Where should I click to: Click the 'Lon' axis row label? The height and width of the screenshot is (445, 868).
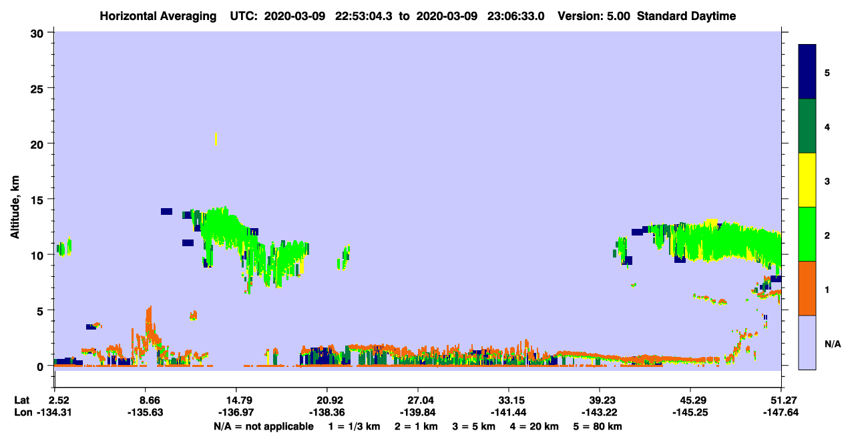click(22, 412)
